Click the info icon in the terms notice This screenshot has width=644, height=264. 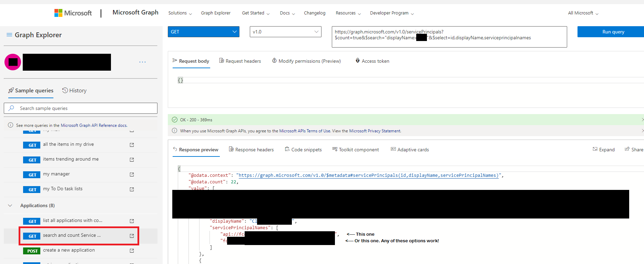point(175,131)
